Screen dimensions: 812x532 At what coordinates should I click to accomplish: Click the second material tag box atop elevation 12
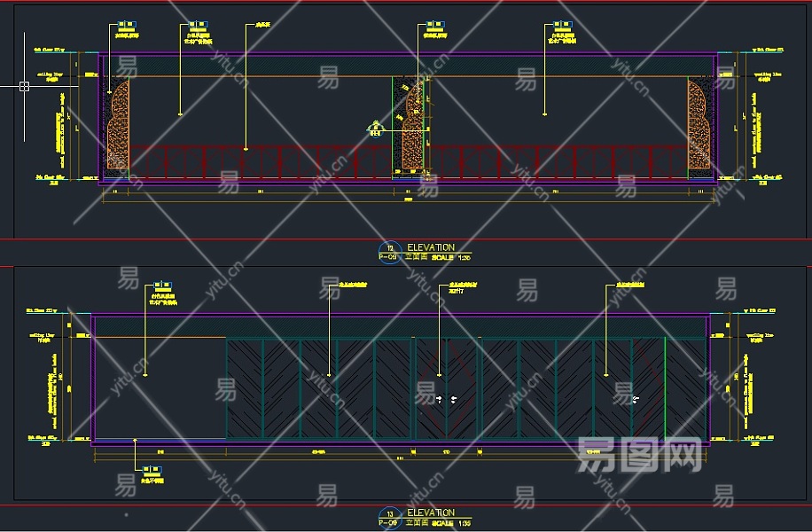199,24
